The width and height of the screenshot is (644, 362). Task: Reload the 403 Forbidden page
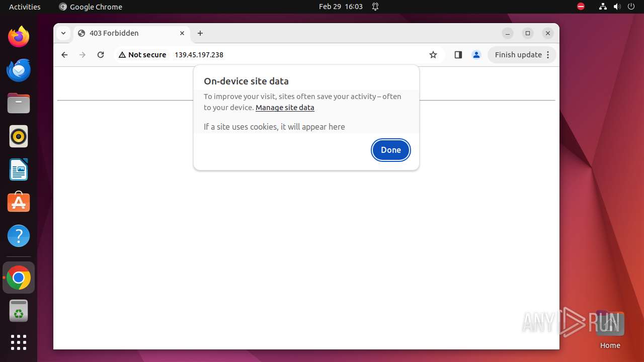click(101, 55)
